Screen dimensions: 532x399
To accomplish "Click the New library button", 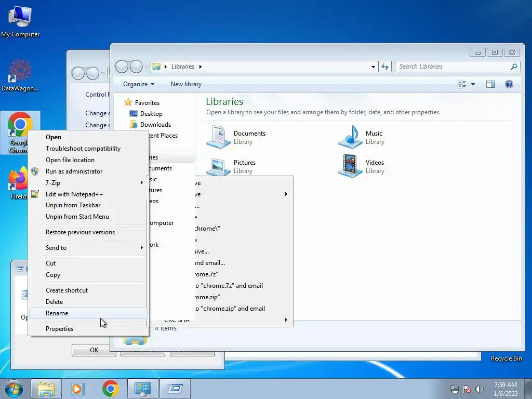I will coord(186,84).
